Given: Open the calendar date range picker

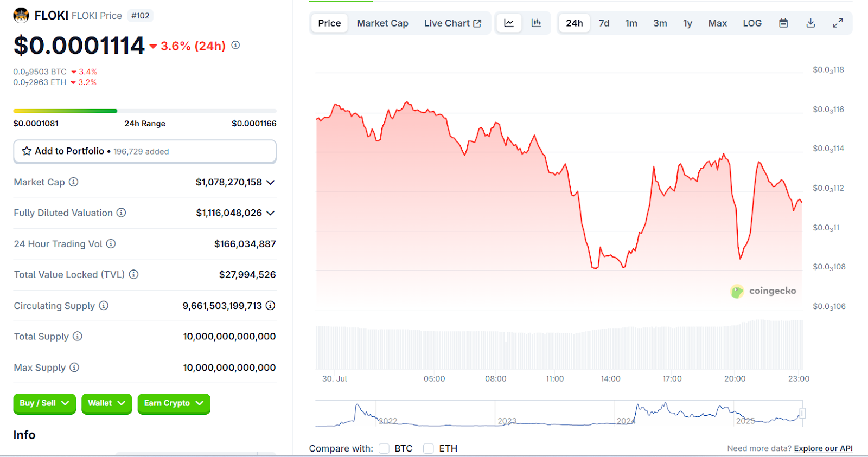Looking at the screenshot, I should [783, 23].
